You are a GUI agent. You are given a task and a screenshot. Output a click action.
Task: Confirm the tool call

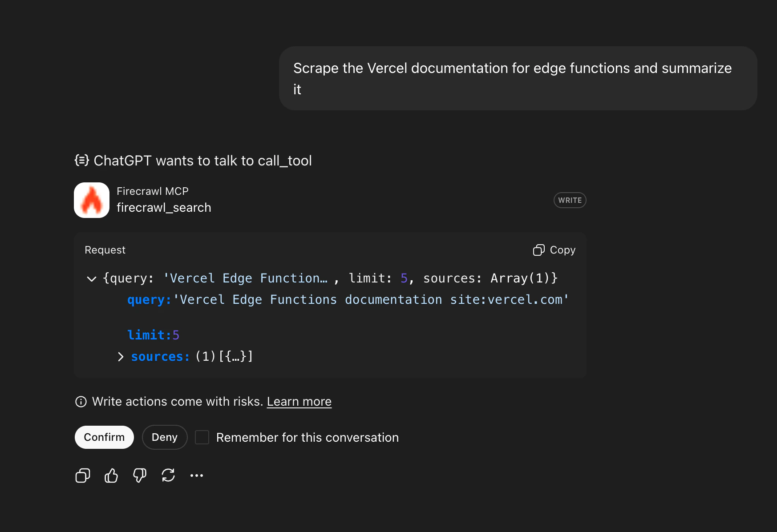[x=104, y=437]
